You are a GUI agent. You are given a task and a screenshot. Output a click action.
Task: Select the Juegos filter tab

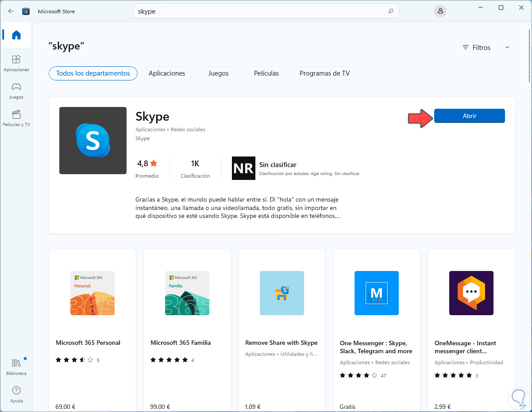coord(219,73)
